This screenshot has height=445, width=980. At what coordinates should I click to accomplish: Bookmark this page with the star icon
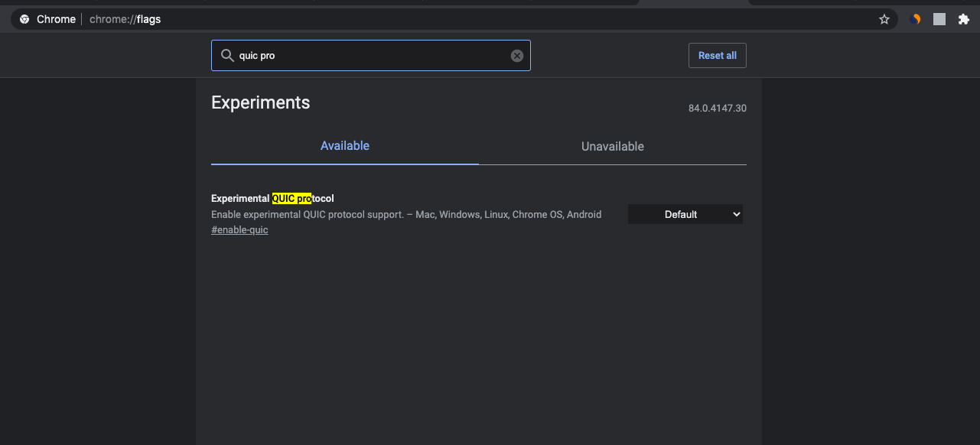click(884, 19)
